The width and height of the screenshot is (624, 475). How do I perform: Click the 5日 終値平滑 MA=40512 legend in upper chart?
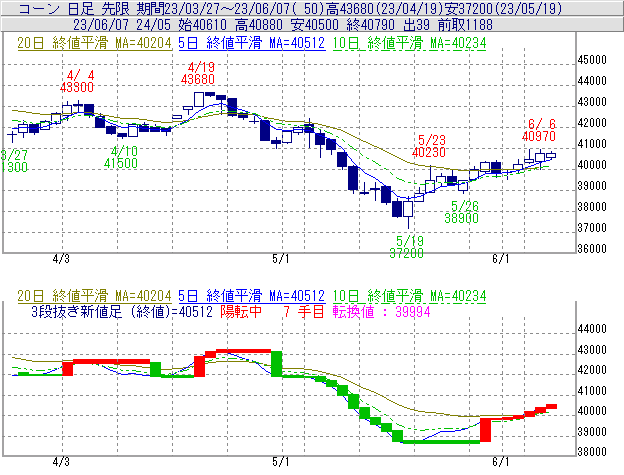[252, 43]
